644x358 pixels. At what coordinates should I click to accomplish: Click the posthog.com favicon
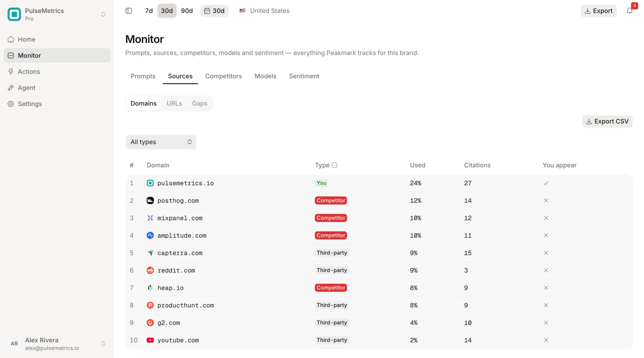coord(150,201)
